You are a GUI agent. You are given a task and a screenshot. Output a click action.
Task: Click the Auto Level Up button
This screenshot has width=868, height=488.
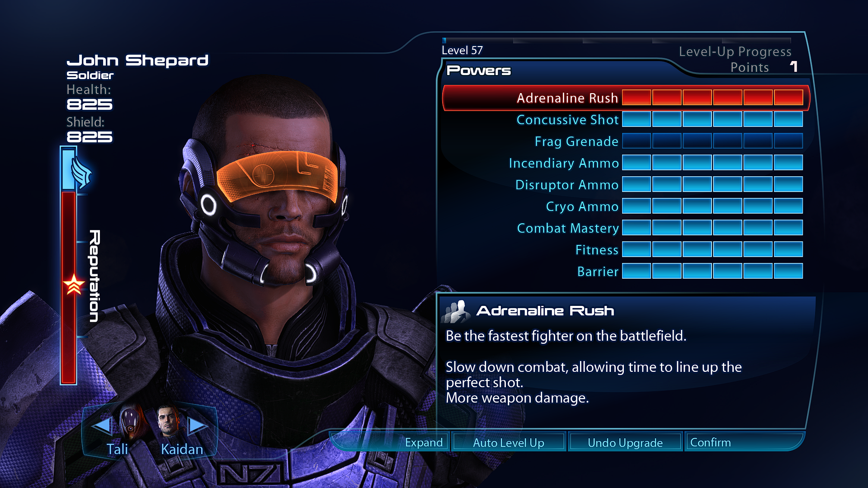(509, 442)
